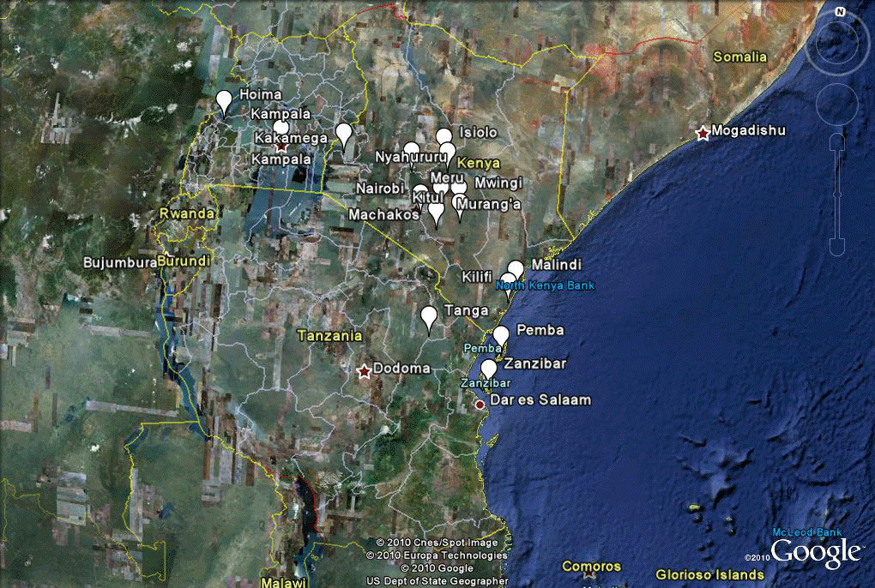Select the Tanga placemark pin
Image resolution: width=875 pixels, height=588 pixels.
click(429, 316)
